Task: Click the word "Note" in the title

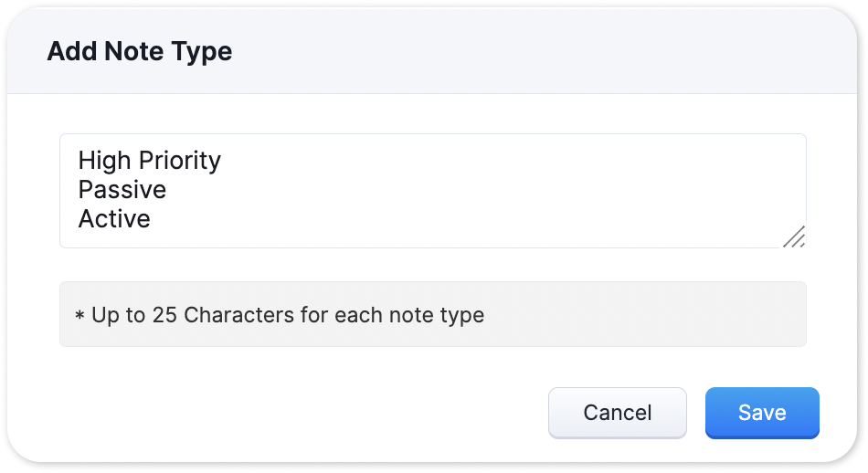Action: (x=138, y=51)
